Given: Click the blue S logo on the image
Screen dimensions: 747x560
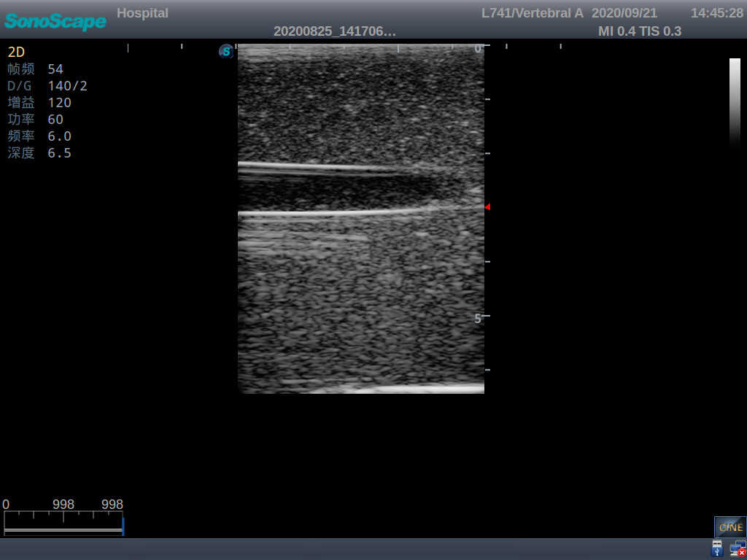Looking at the screenshot, I should click(225, 52).
